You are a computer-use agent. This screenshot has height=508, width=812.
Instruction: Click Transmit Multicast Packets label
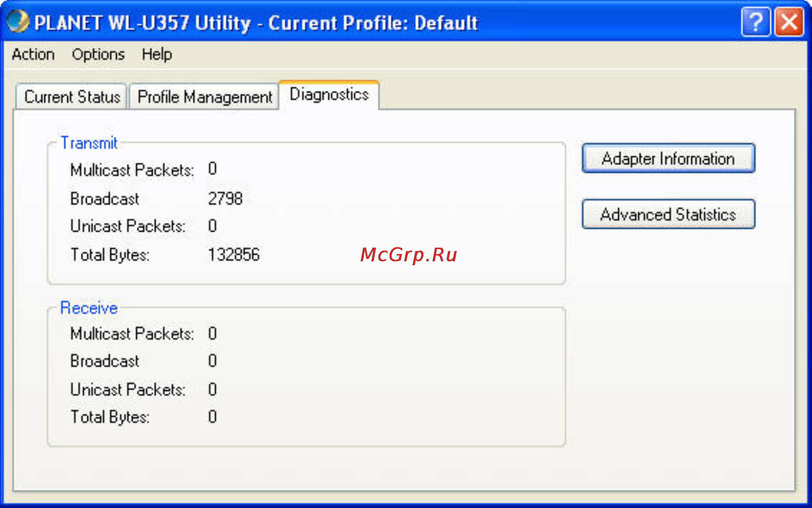point(132,170)
